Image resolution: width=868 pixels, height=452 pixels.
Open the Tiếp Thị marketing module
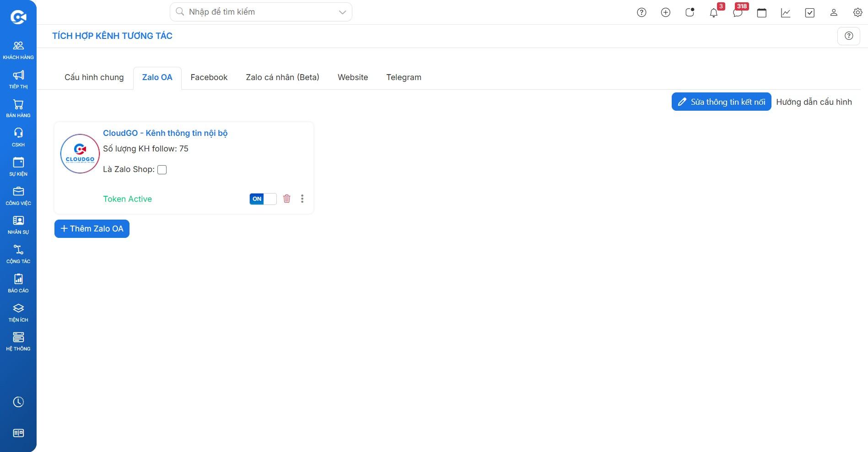click(18, 80)
